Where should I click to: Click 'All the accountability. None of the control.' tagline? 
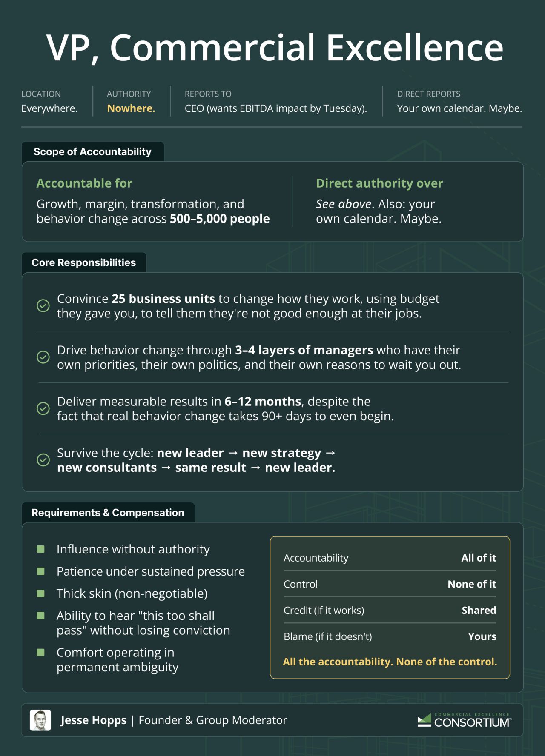390,662
